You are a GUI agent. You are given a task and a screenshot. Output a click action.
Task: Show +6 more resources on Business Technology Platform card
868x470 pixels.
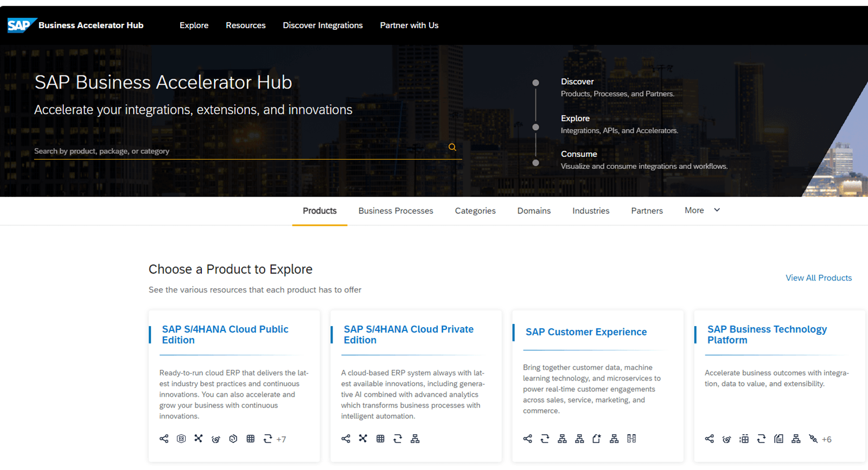point(826,440)
